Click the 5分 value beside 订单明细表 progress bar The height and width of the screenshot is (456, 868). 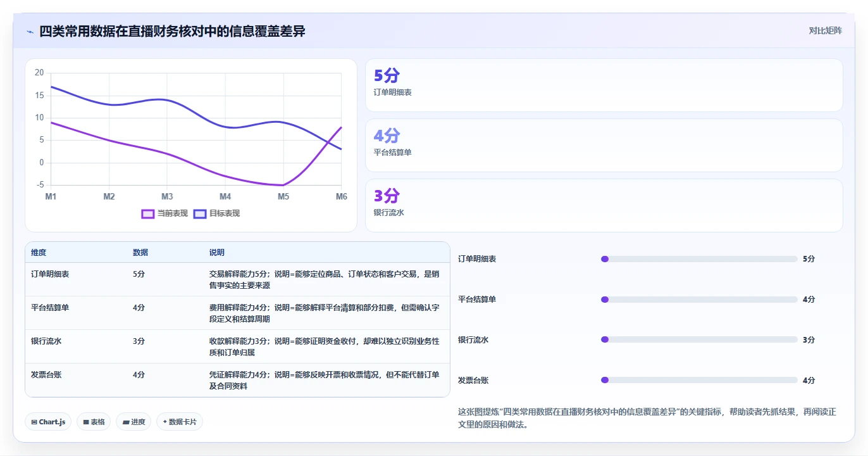(809, 259)
